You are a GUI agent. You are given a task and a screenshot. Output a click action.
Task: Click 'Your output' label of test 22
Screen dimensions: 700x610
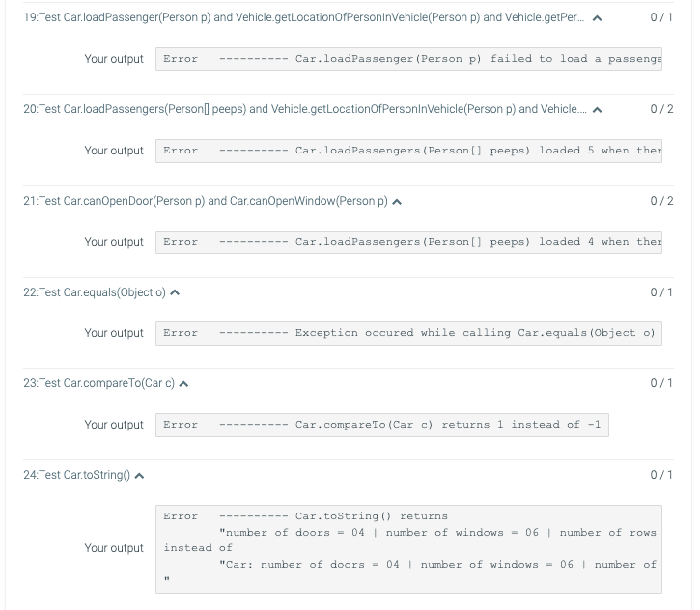click(x=114, y=333)
